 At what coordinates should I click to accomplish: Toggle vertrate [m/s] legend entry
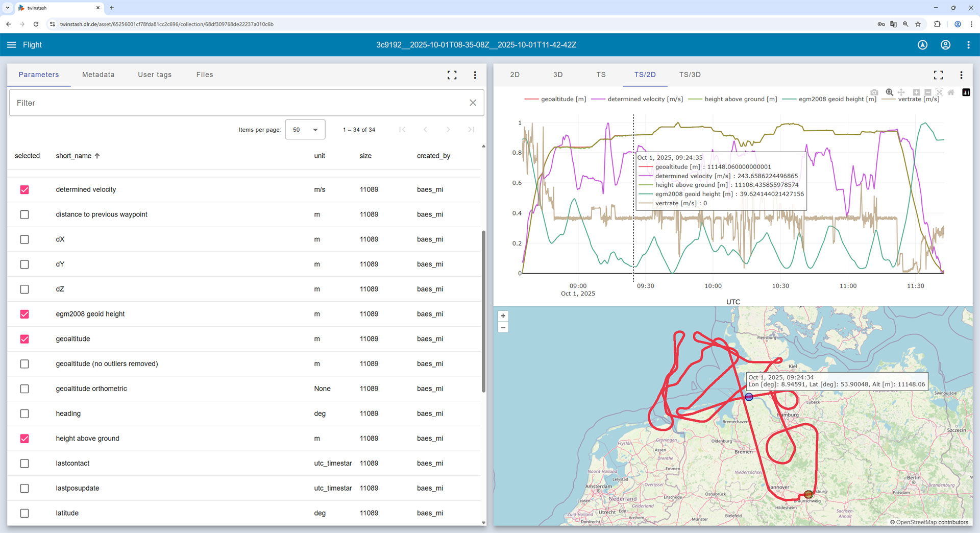point(911,99)
